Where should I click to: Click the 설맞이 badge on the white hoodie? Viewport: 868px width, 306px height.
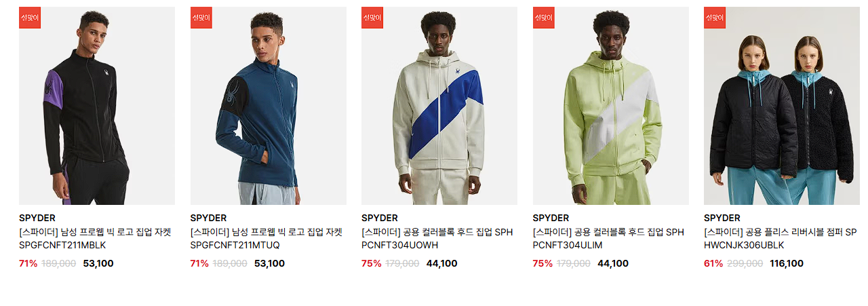(372, 18)
